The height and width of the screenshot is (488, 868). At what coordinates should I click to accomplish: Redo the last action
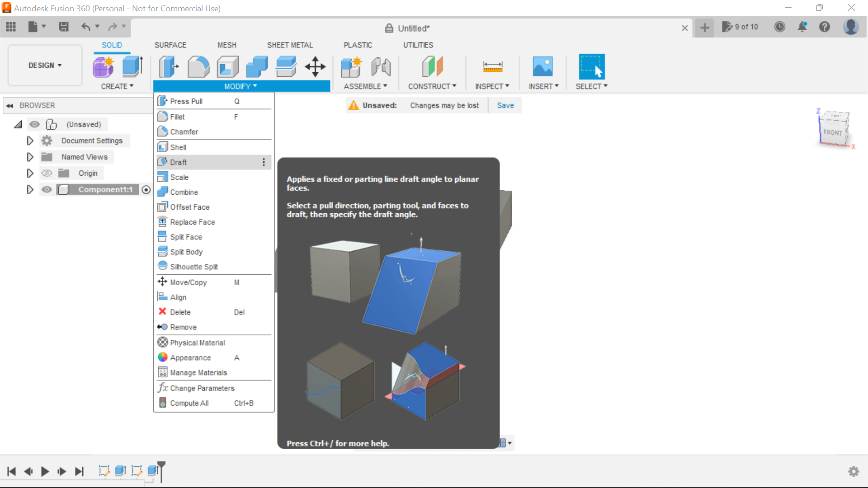tap(113, 27)
